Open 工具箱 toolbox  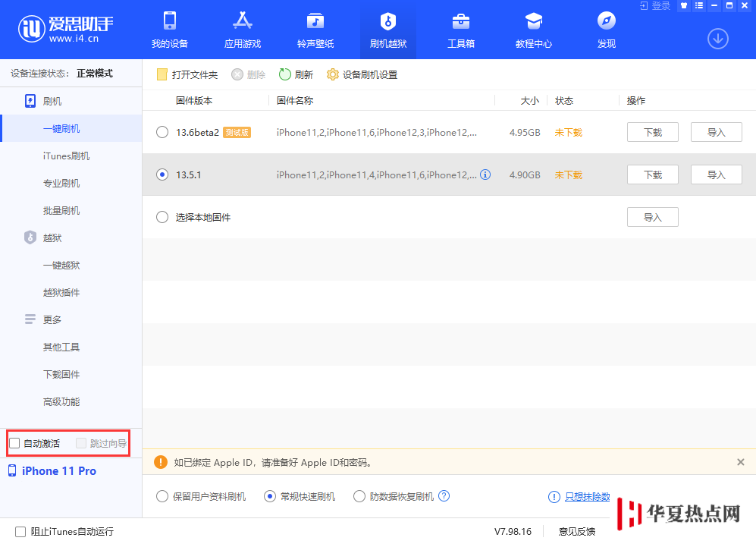[461, 30]
